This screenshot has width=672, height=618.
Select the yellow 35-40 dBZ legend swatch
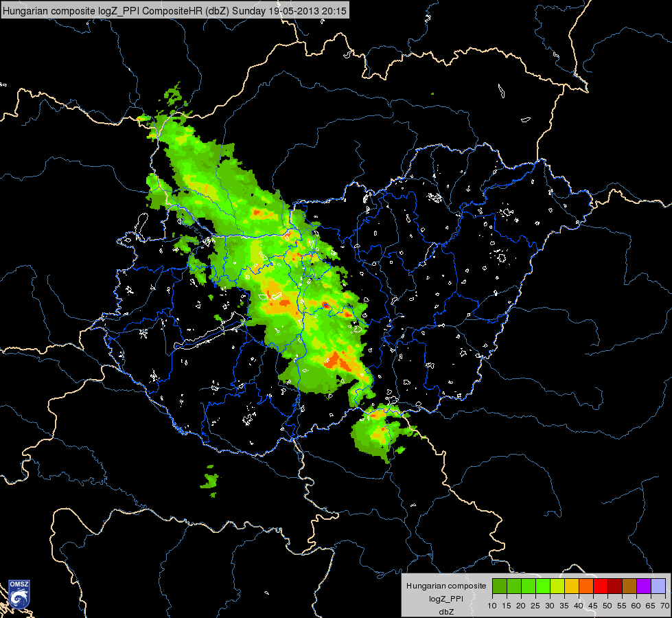(x=572, y=586)
